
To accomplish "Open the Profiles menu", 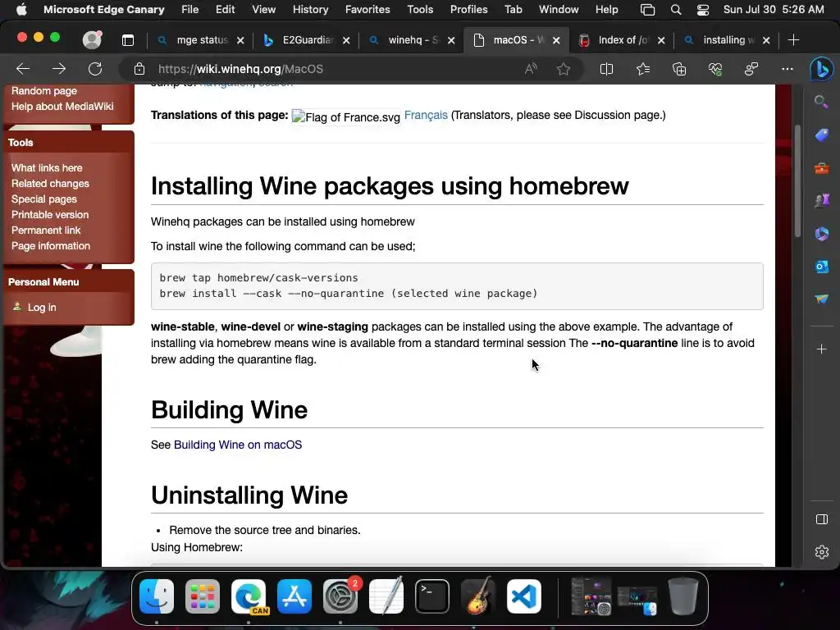I will point(468,9).
